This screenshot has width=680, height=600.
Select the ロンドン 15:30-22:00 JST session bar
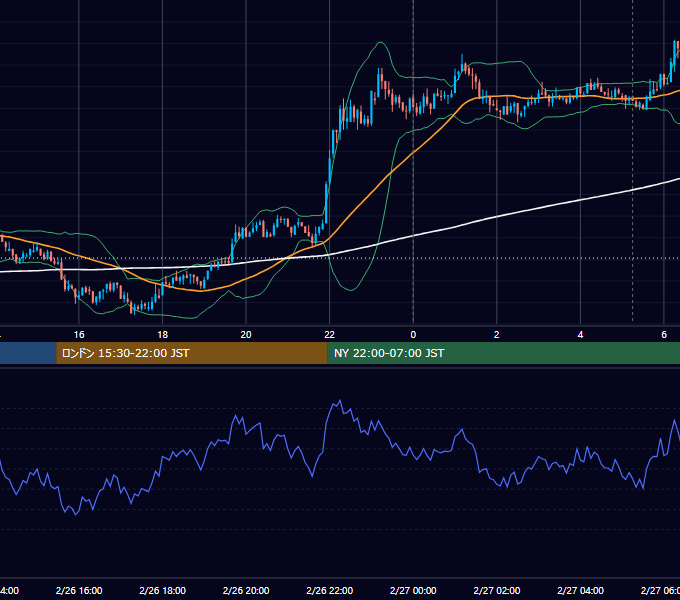(x=192, y=353)
